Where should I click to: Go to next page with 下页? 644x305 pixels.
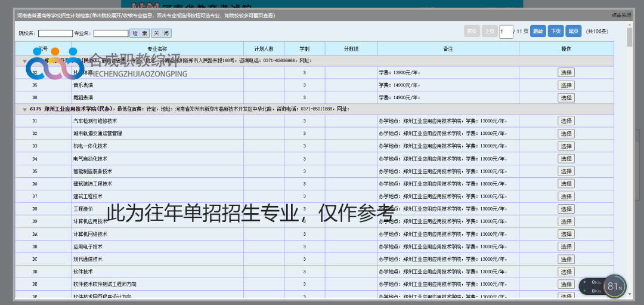[x=555, y=32]
